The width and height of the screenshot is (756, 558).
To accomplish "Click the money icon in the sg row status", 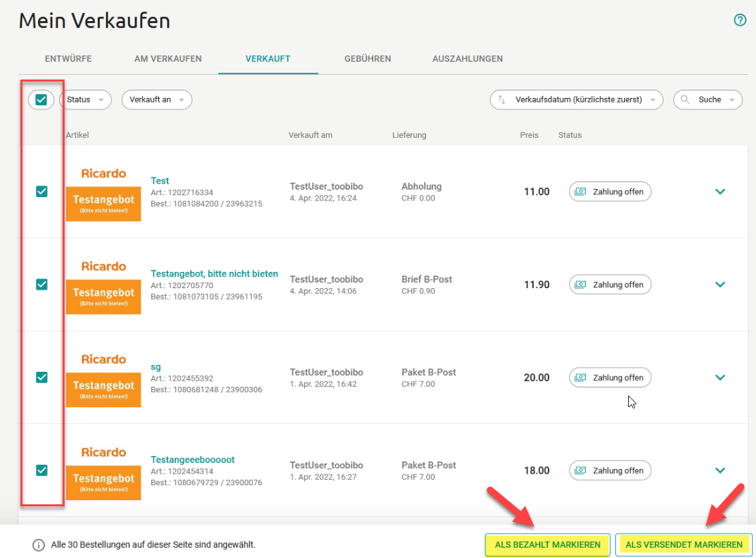I will pos(581,378).
